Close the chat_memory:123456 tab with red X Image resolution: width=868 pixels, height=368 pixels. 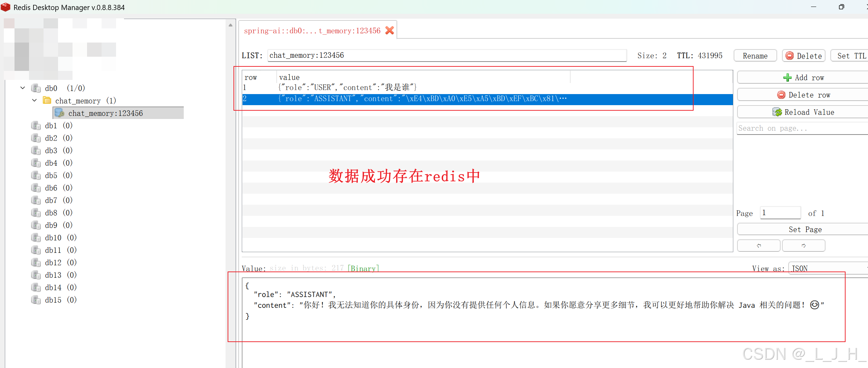click(x=390, y=30)
